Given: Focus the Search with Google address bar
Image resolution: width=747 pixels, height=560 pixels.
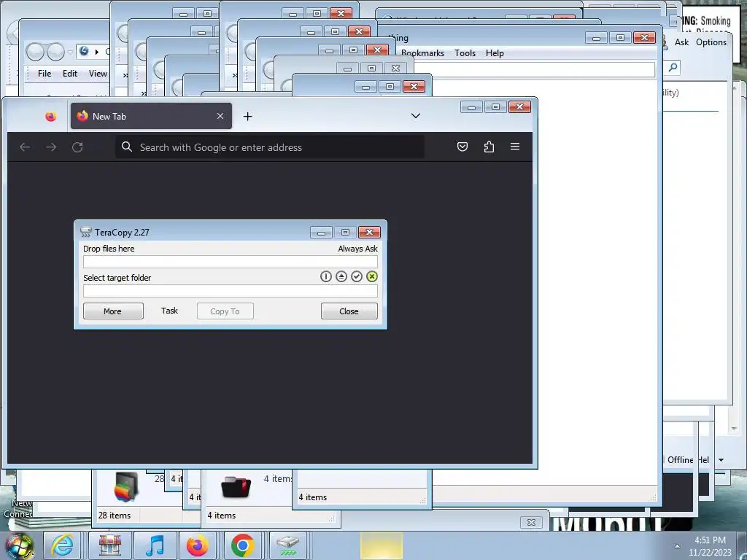Looking at the screenshot, I should [270, 147].
